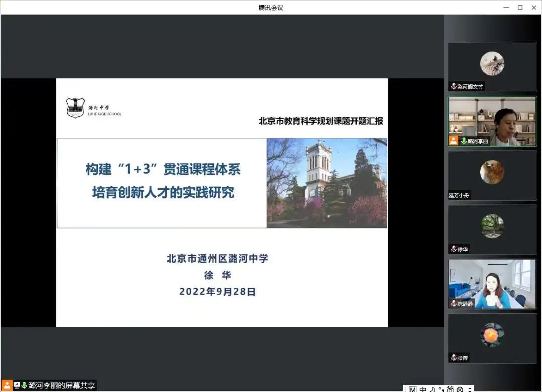Toggle the IME moon full/half-width icon
542x392 pixels.
tap(432, 389)
